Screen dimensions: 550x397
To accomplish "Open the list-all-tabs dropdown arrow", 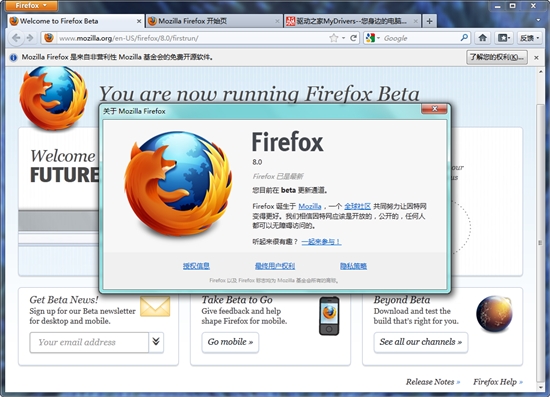I will (x=538, y=20).
